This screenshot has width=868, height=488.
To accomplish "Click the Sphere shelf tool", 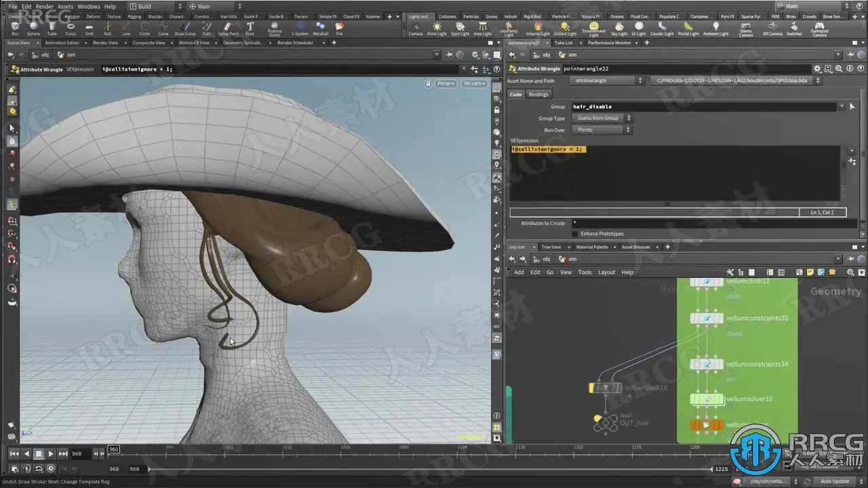I will tap(33, 28).
